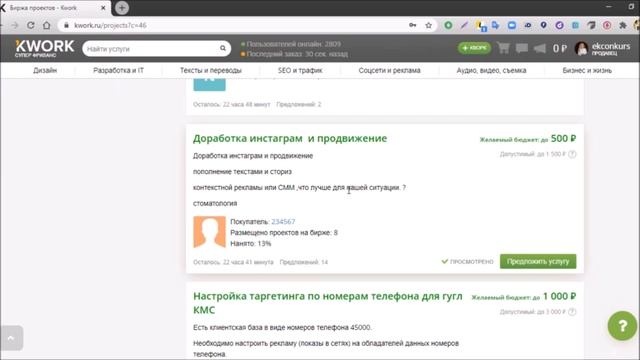Open the 'Дизайн' category menu
Screen dimensions: 640x360
45,70
